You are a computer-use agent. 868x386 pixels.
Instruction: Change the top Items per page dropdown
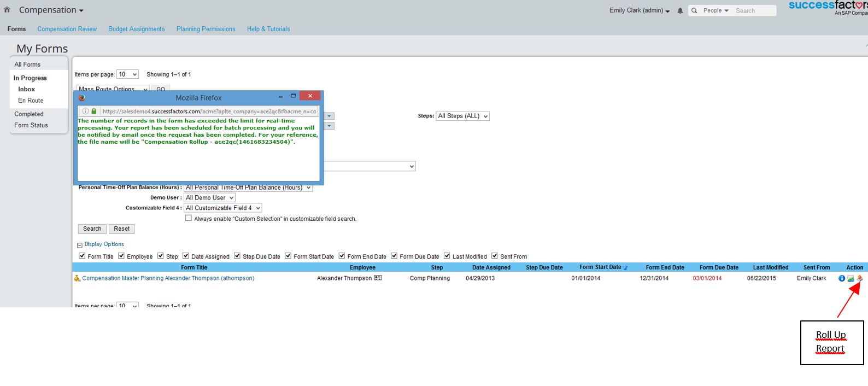point(127,74)
